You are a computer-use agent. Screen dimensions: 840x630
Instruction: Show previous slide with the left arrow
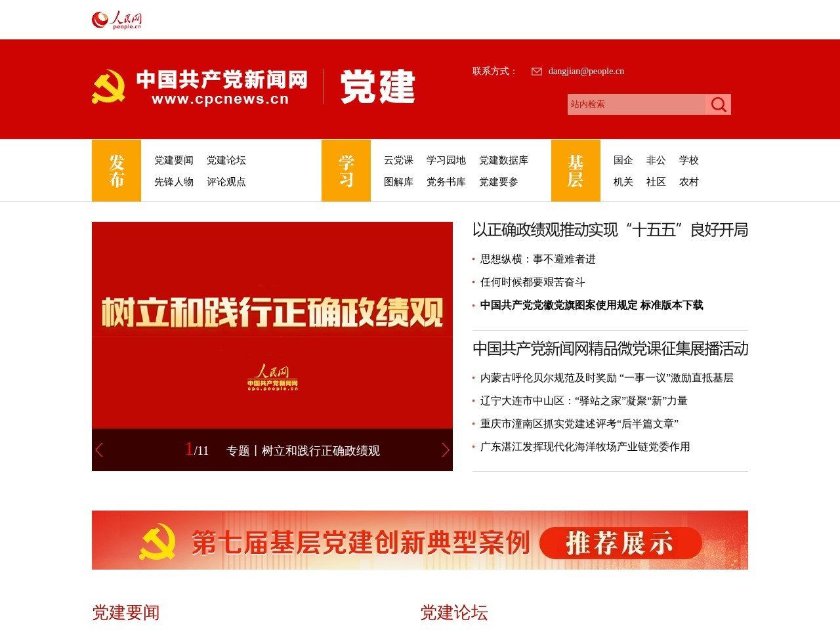click(100, 450)
